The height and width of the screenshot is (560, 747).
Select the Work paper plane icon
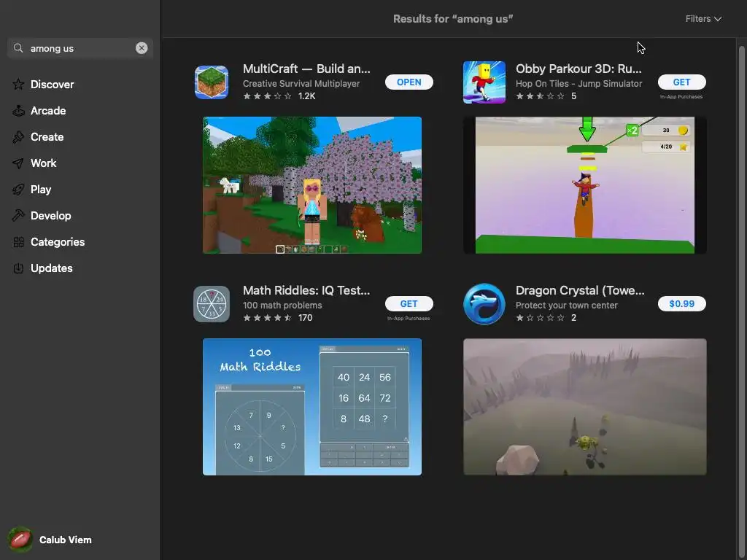18,163
